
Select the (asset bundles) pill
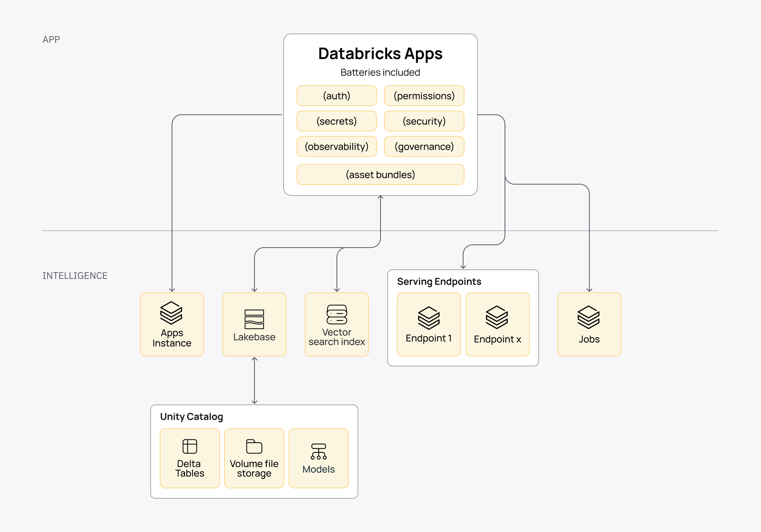[x=380, y=174]
